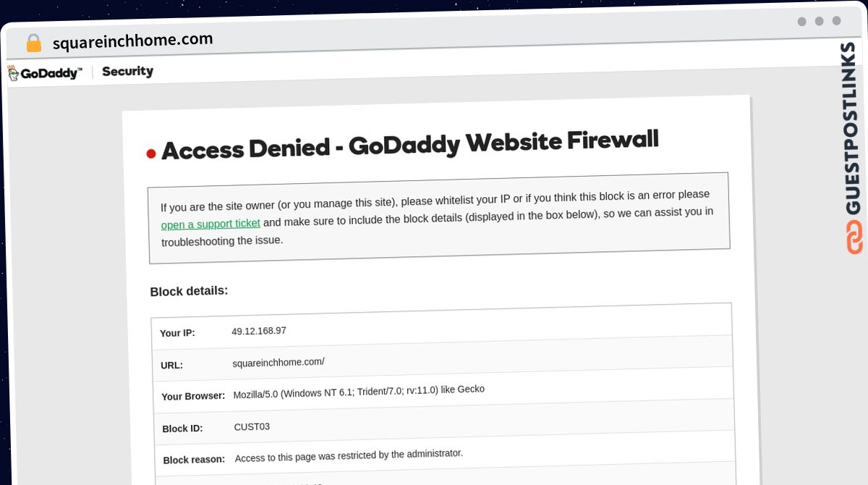The height and width of the screenshot is (485, 868).
Task: Open the support ticket link
Action: (210, 224)
